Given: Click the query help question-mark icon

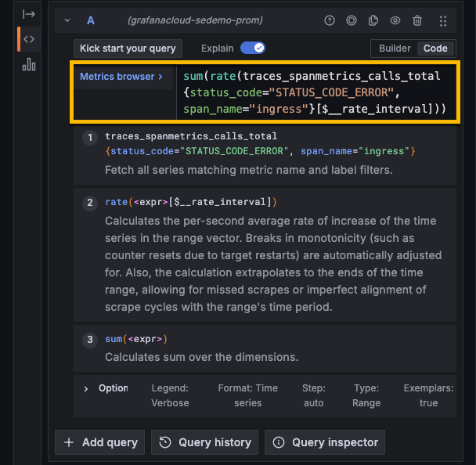Looking at the screenshot, I should click(x=330, y=21).
